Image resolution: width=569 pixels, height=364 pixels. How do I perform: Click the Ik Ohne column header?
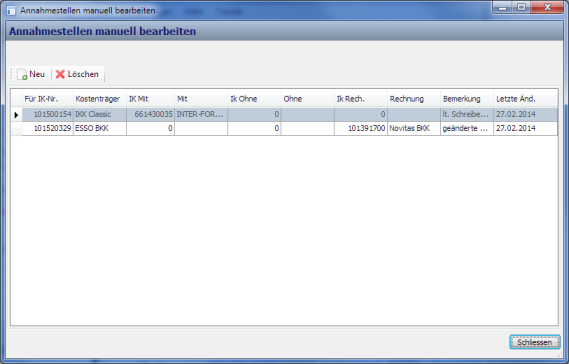point(254,99)
